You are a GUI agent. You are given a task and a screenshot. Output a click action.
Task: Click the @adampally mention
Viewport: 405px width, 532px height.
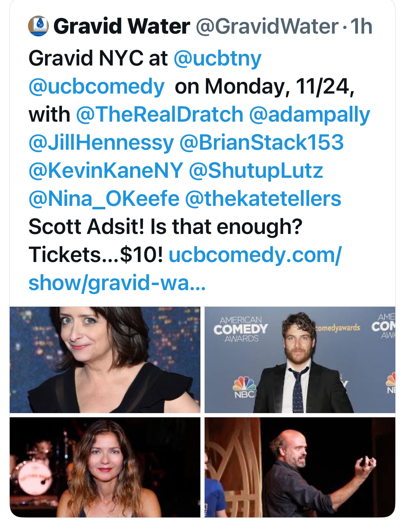point(309,114)
